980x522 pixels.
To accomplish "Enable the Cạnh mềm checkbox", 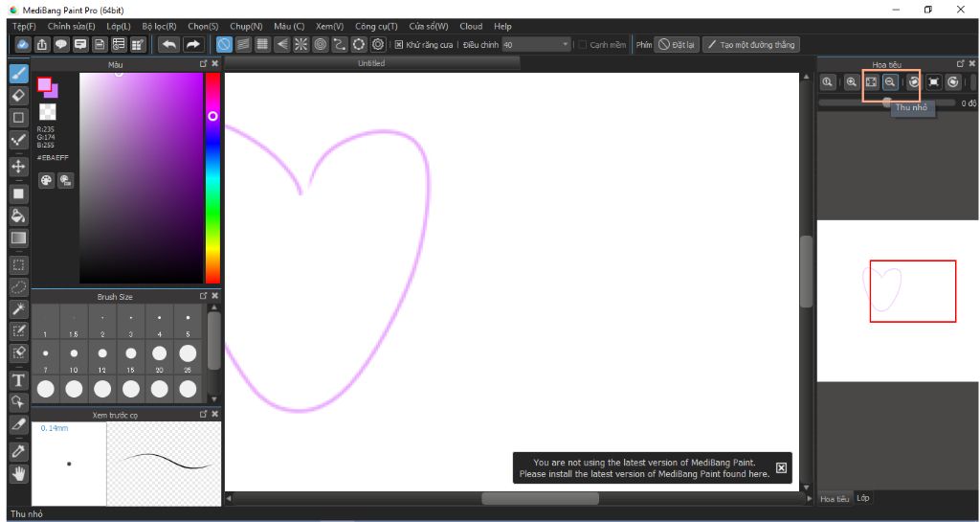I will point(583,45).
